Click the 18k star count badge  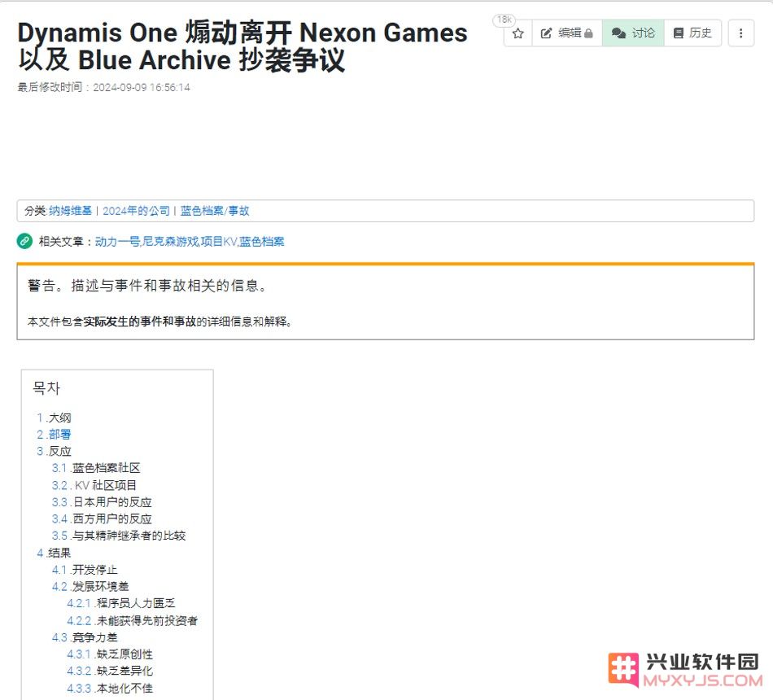(504, 20)
